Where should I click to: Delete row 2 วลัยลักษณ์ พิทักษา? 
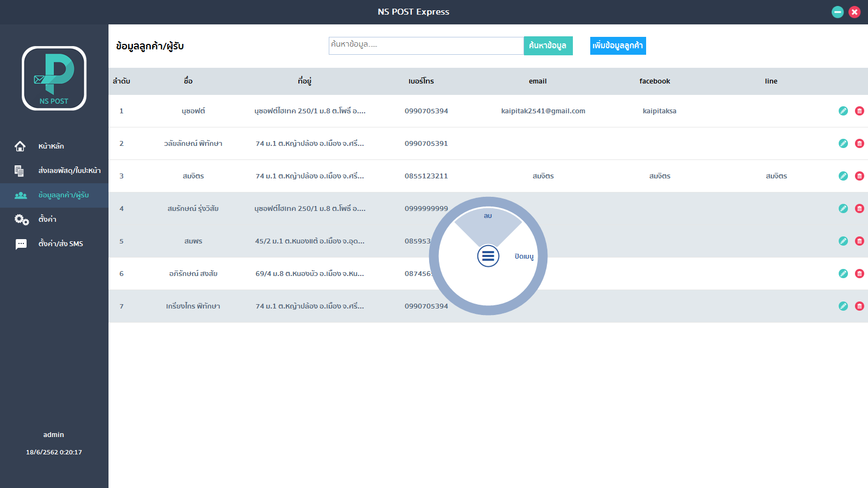(x=859, y=143)
